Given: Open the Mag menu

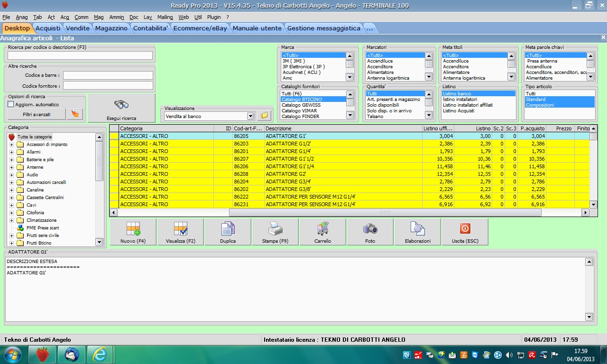Looking at the screenshot, I should 99,17.
